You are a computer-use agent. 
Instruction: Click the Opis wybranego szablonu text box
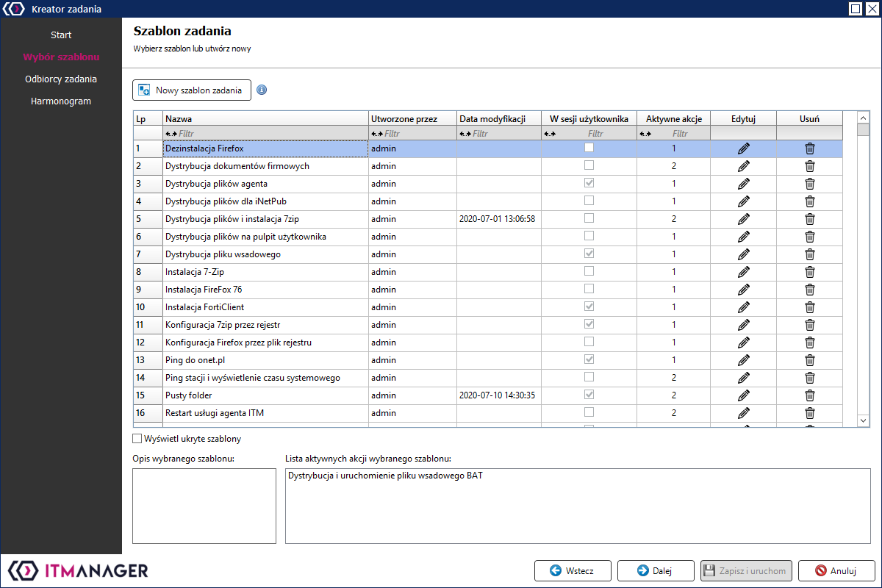[x=204, y=506]
